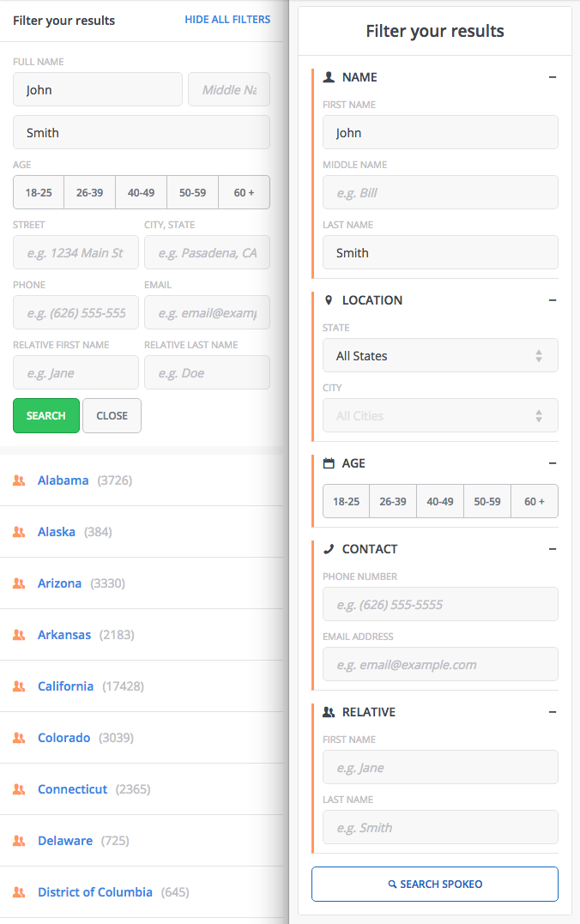Select 18-25 age range in left panel
The height and width of the screenshot is (924, 580).
pyautogui.click(x=39, y=193)
